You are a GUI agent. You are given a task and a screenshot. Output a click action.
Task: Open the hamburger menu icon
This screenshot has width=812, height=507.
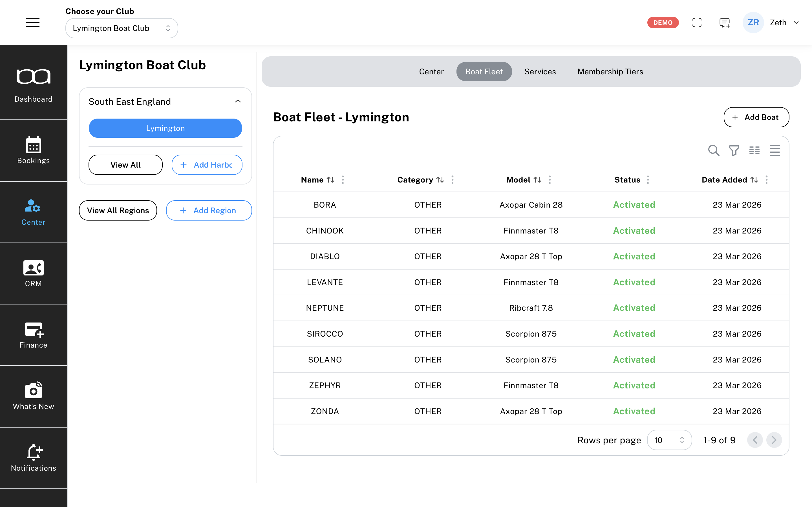click(32, 23)
